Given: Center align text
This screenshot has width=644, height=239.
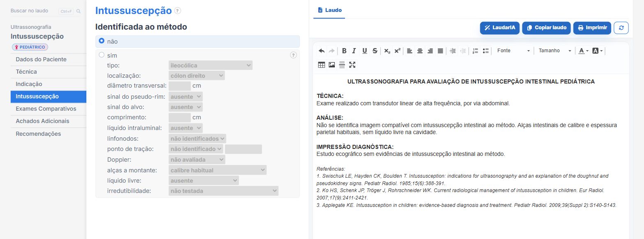Looking at the screenshot, I should (420, 51).
